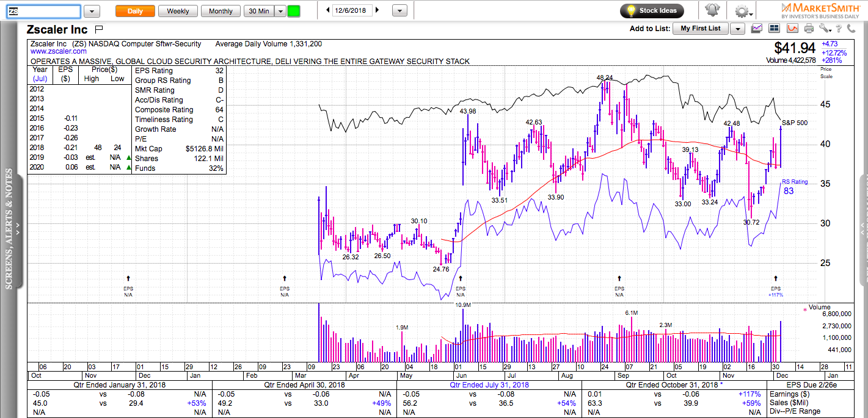The image size is (868, 418).
Task: Visit the www.zscaler.com link
Action: 58,52
